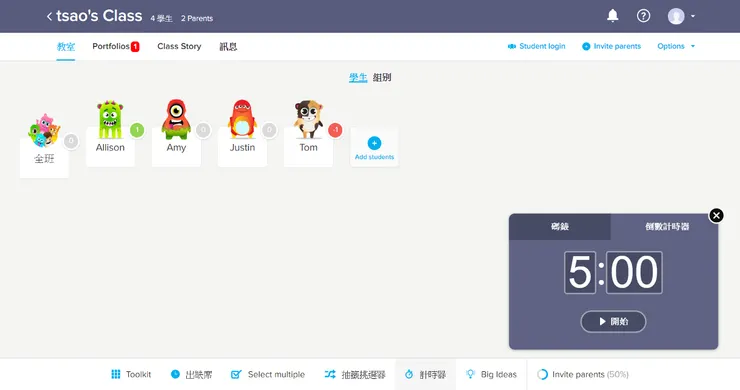Click Amy's one-eyed red monster avatar
Screen dimensions: 740x390
pos(176,119)
